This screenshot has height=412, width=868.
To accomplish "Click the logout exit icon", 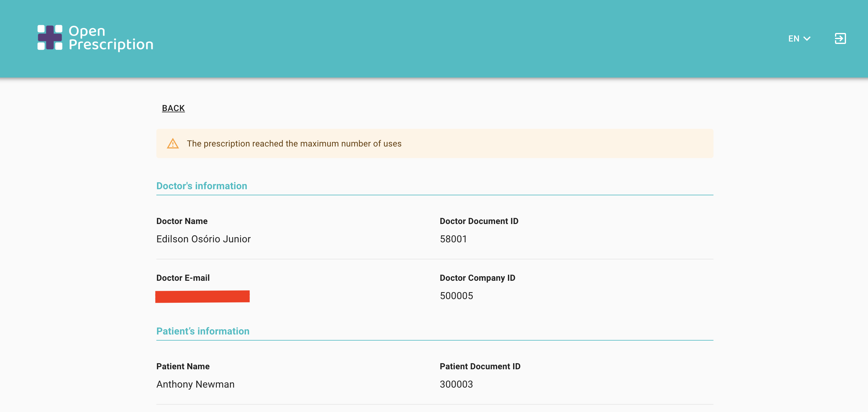I will tap(840, 38).
